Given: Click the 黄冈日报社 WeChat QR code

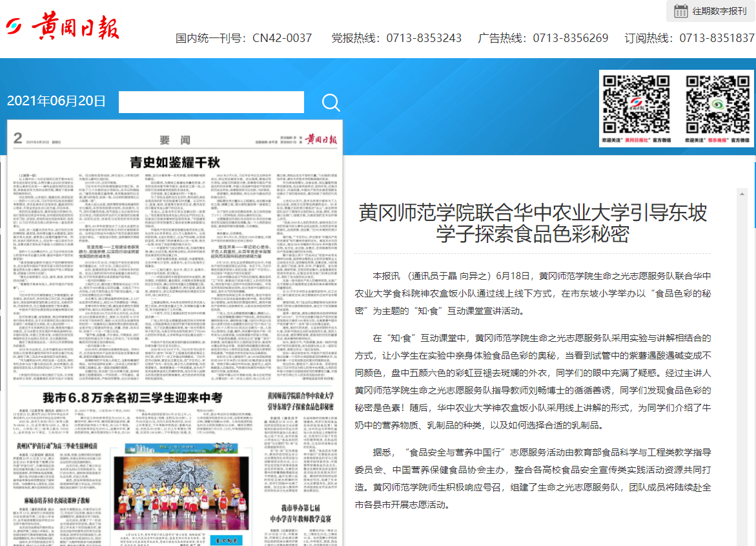Looking at the screenshot, I should point(635,103).
